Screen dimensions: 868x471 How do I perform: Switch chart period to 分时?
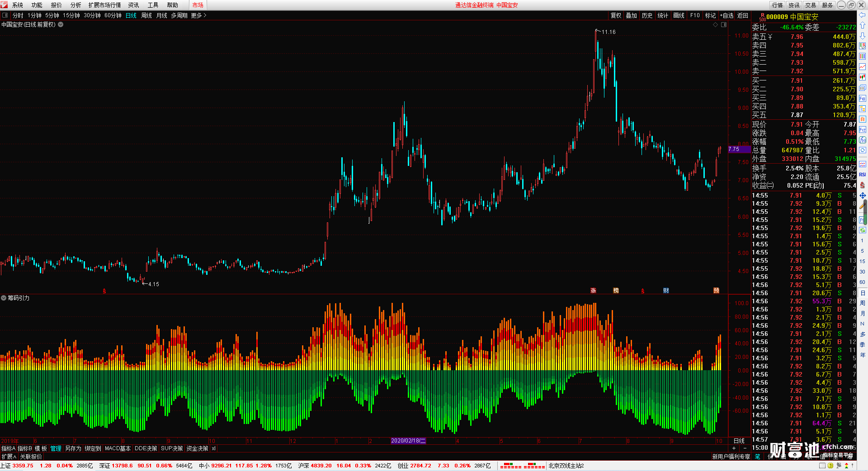(18, 15)
